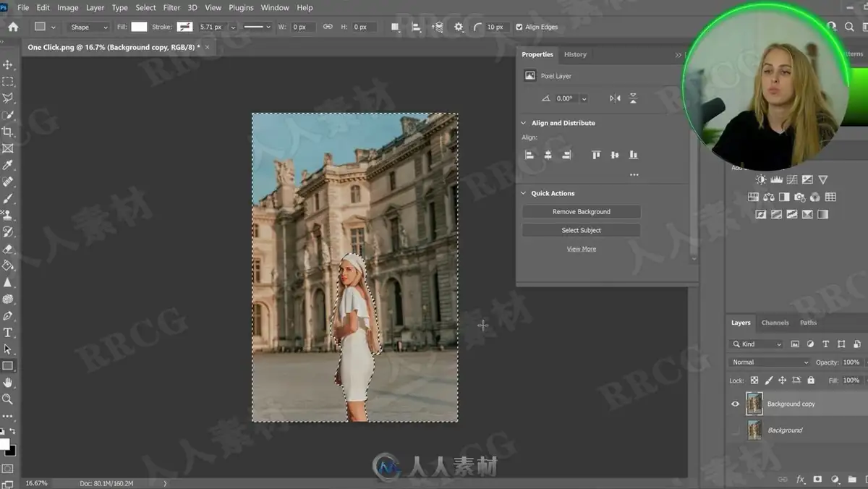
Task: Open the View More link
Action: pyautogui.click(x=582, y=249)
